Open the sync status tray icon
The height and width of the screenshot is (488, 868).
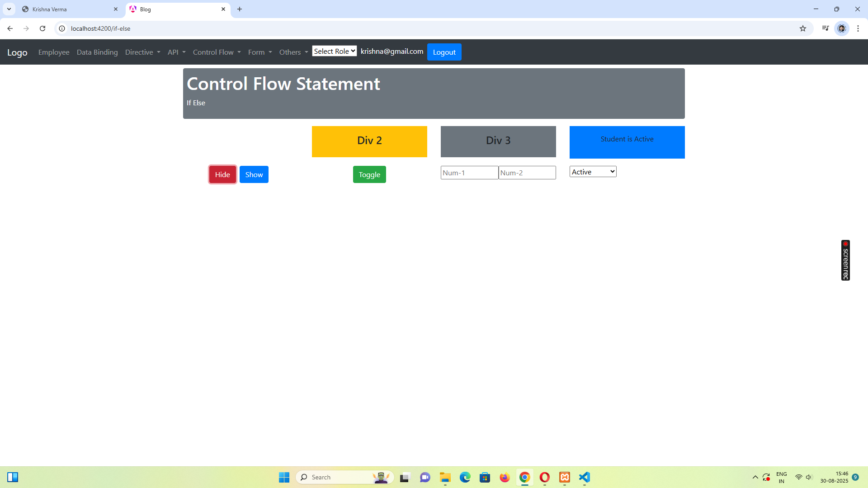click(x=766, y=477)
